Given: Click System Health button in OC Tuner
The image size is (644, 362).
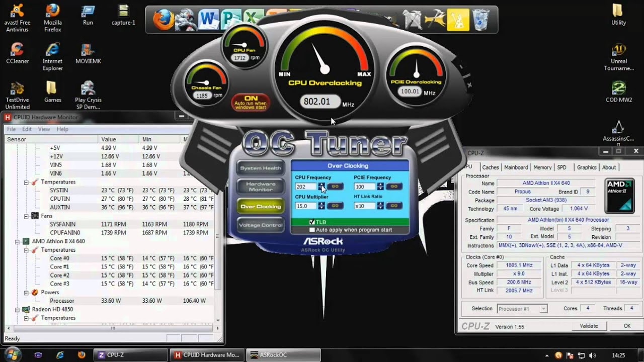Looking at the screenshot, I should tap(261, 168).
